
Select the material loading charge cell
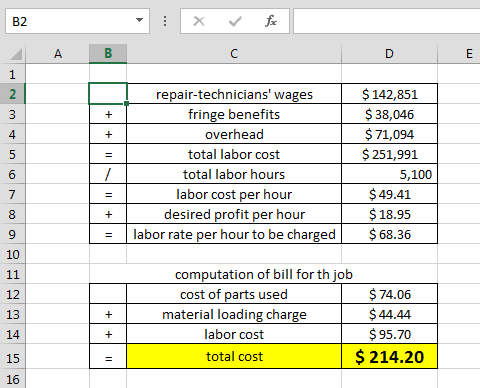coord(234,314)
